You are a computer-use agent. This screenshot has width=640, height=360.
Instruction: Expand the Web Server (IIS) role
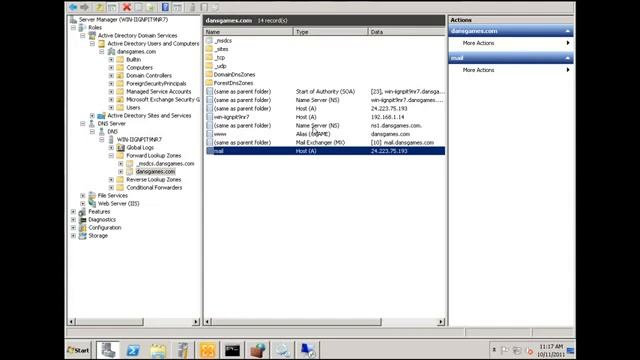coord(83,204)
